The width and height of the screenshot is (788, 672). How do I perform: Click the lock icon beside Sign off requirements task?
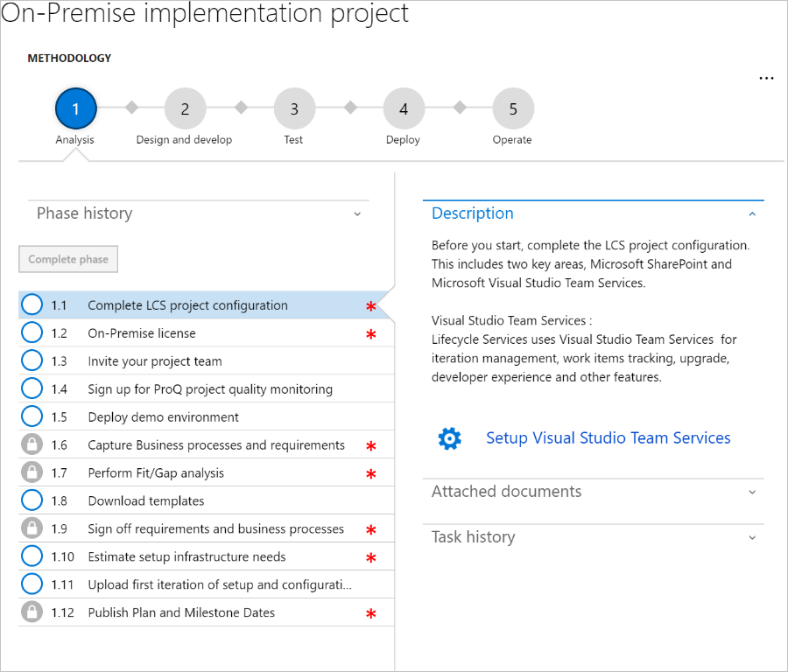(32, 528)
